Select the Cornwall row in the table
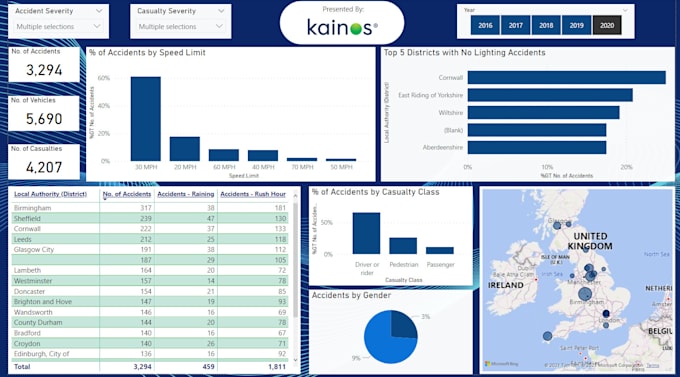Viewport: 680px width, 377px height. [150, 229]
